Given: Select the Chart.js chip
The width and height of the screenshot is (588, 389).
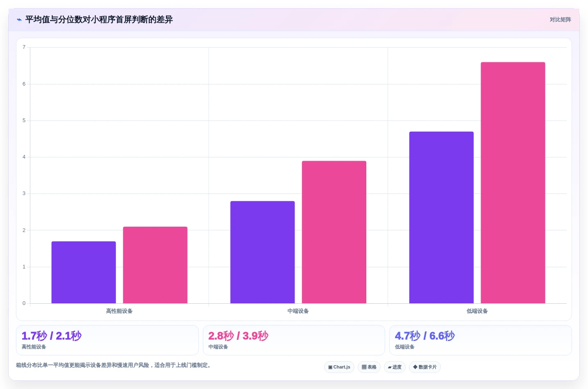Looking at the screenshot, I should pyautogui.click(x=339, y=367).
